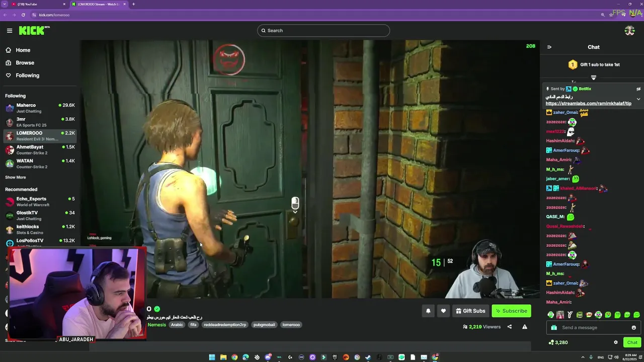This screenshot has height=362, width=644.
Task: Select the reddeadredemption2rp tag
Action: 225,325
